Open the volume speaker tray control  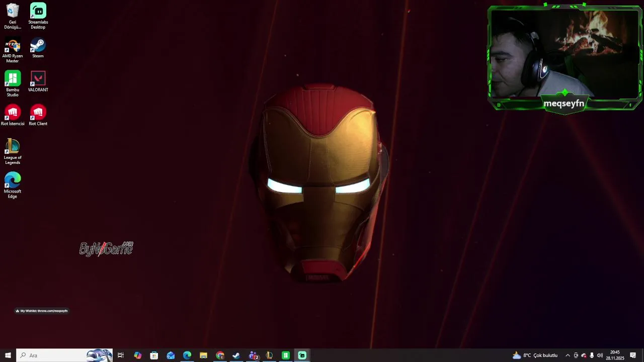600,355
